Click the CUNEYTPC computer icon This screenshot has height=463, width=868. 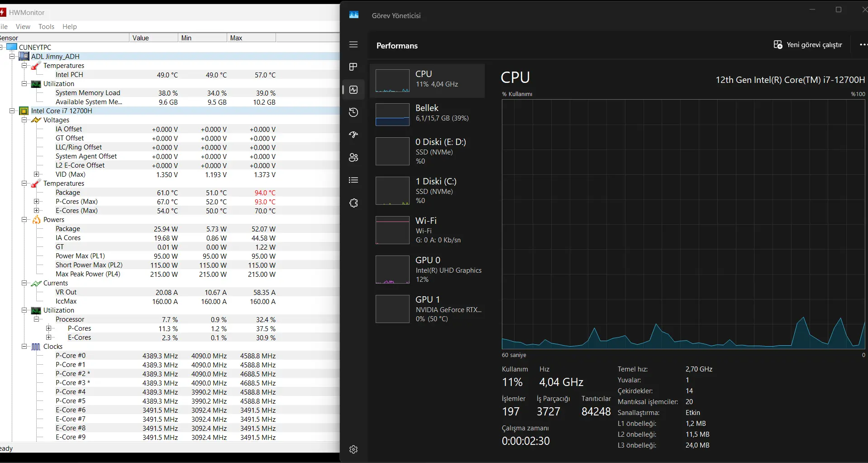click(x=12, y=47)
